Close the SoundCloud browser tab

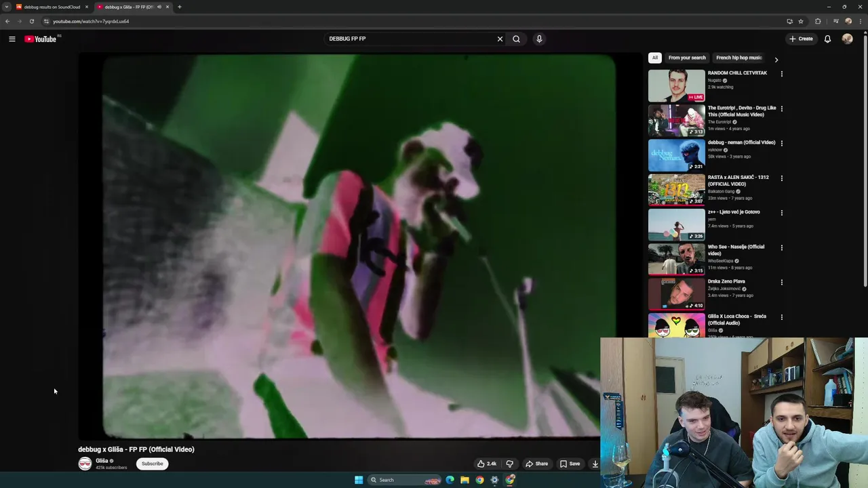pos(86,7)
